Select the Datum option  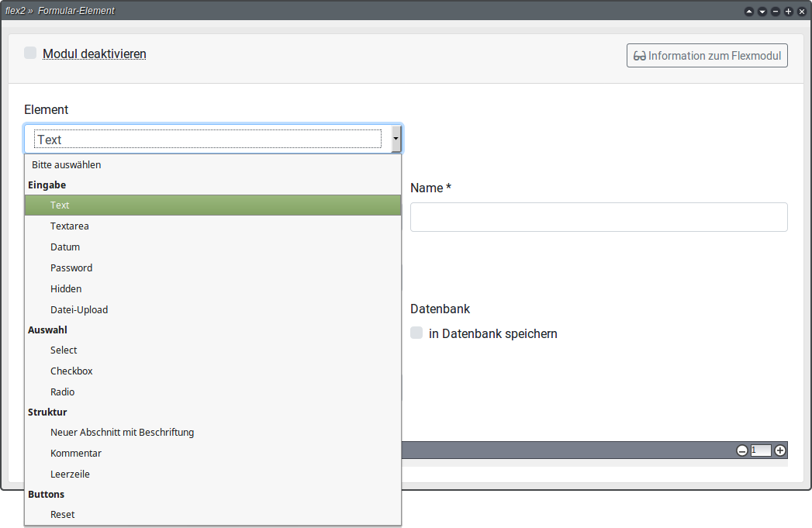click(65, 247)
